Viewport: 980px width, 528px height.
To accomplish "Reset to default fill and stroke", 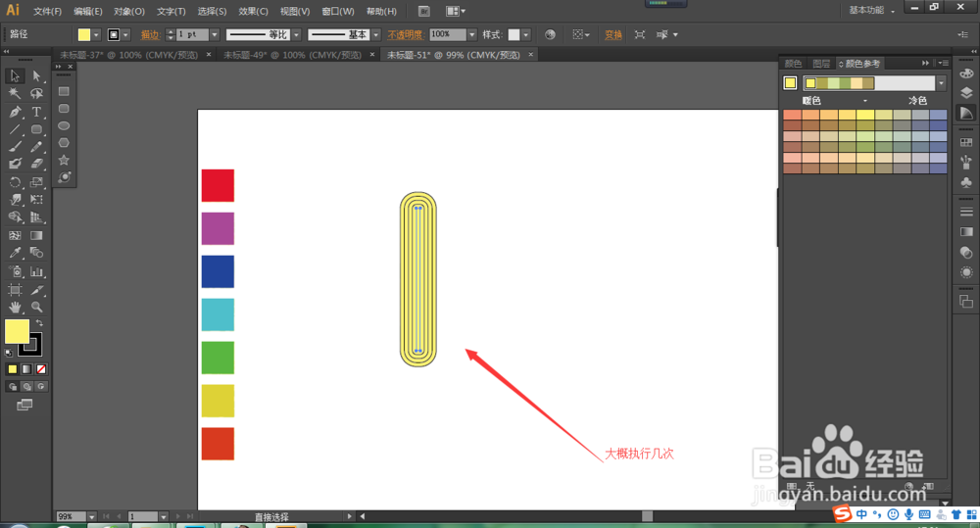I will pyautogui.click(x=9, y=353).
